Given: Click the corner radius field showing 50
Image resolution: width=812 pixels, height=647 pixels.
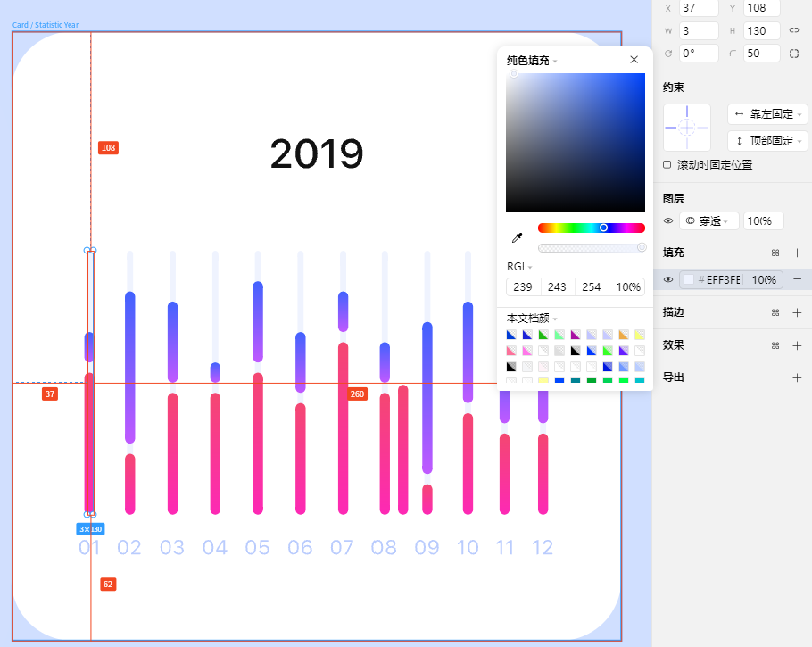Looking at the screenshot, I should pyautogui.click(x=762, y=54).
